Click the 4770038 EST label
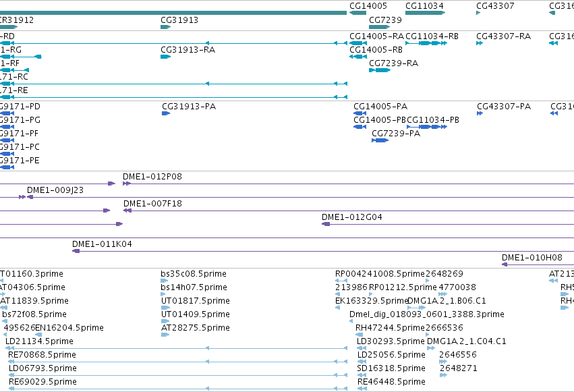Image resolution: width=574 pixels, height=392 pixels. [457, 287]
